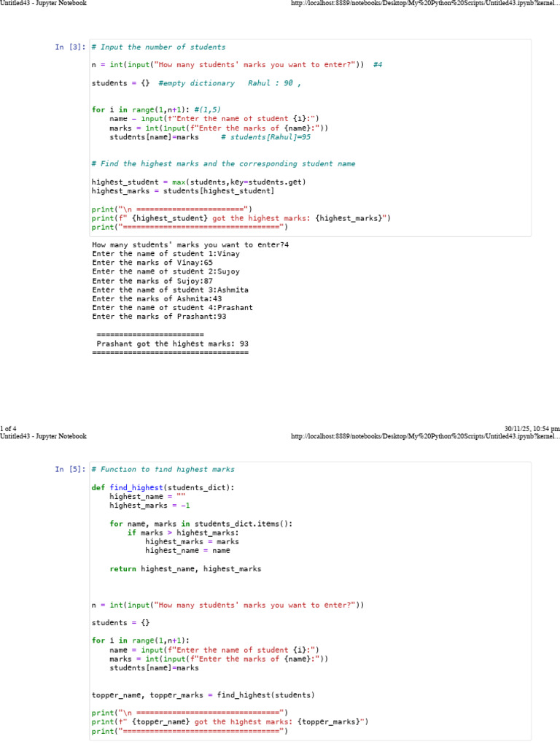This screenshot has width=560, height=747.
Task: Click the output line 'Enter the marks of Vinay:65'
Action: pos(152,263)
